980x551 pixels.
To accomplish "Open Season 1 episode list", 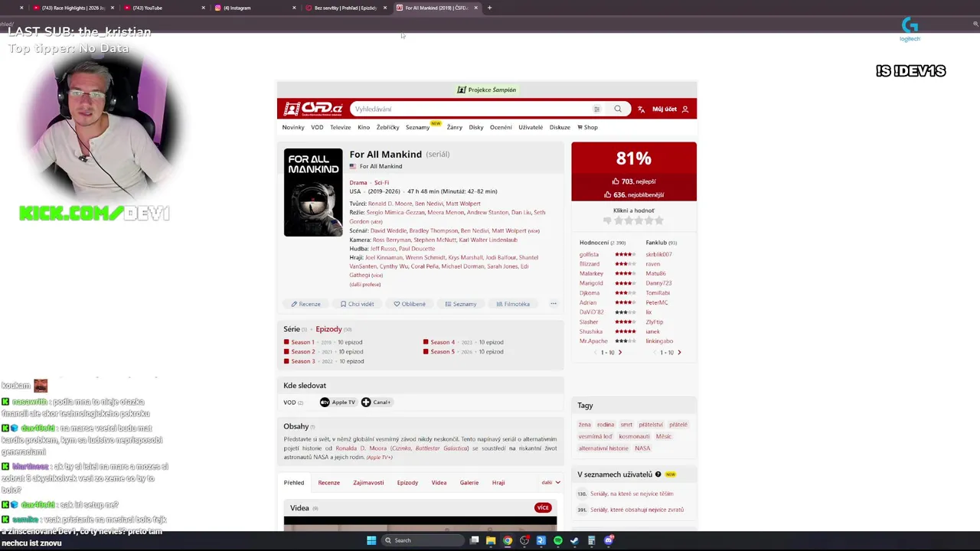I will pyautogui.click(x=302, y=342).
